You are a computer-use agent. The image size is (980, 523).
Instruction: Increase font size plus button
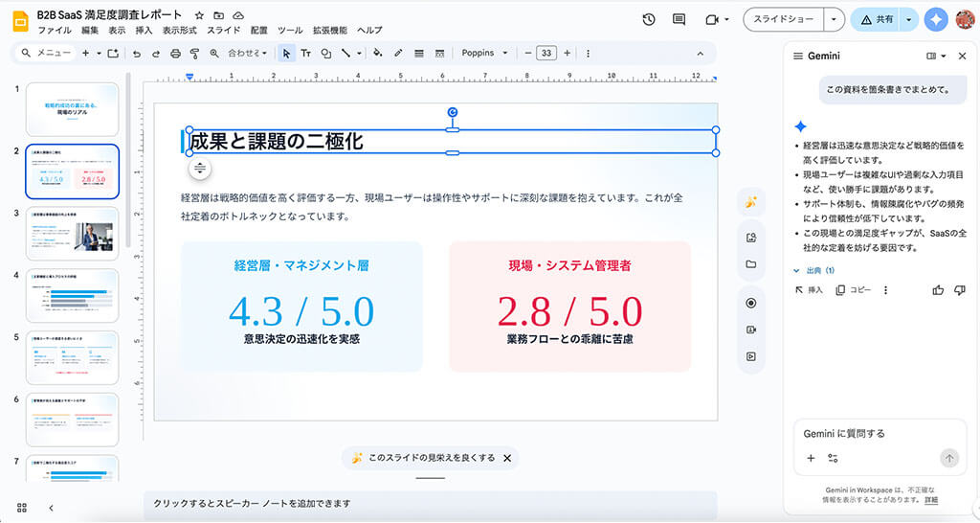click(x=567, y=54)
